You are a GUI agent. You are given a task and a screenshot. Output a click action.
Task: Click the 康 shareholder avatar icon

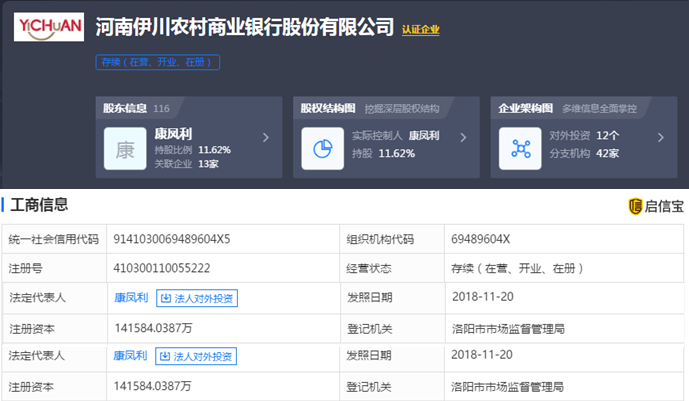point(125,149)
